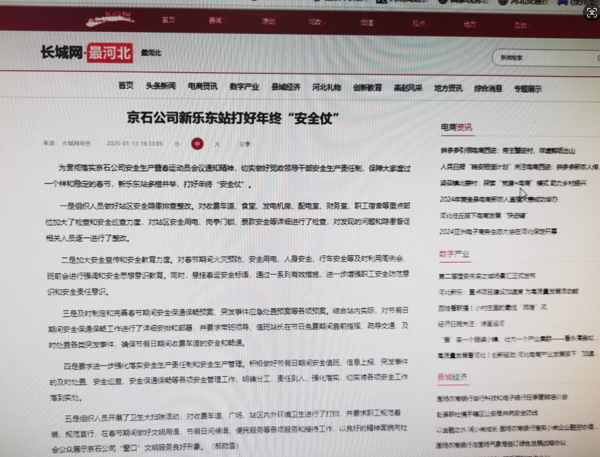Click paragraph beginning 四是要求进一步强化
600x457 pixels.
228,379
